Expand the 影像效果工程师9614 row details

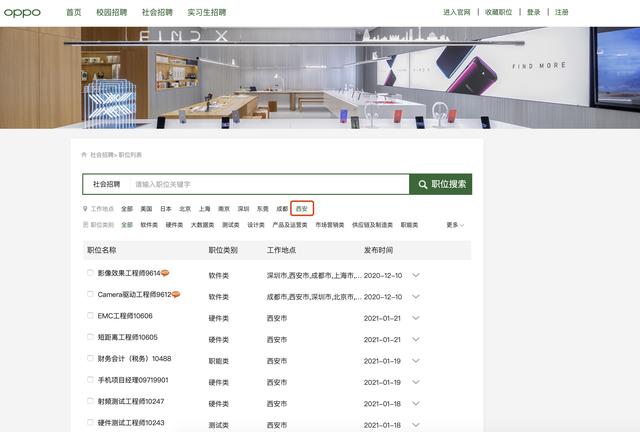pyautogui.click(x=416, y=275)
